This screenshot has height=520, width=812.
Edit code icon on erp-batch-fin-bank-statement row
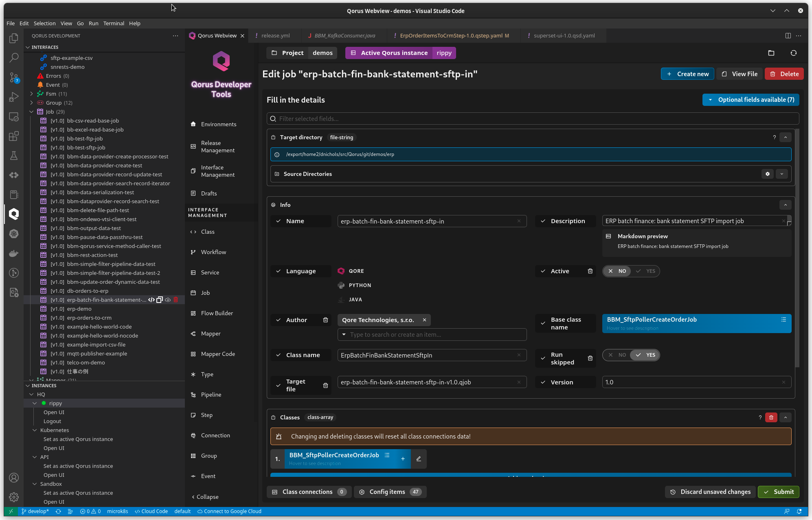tap(151, 300)
